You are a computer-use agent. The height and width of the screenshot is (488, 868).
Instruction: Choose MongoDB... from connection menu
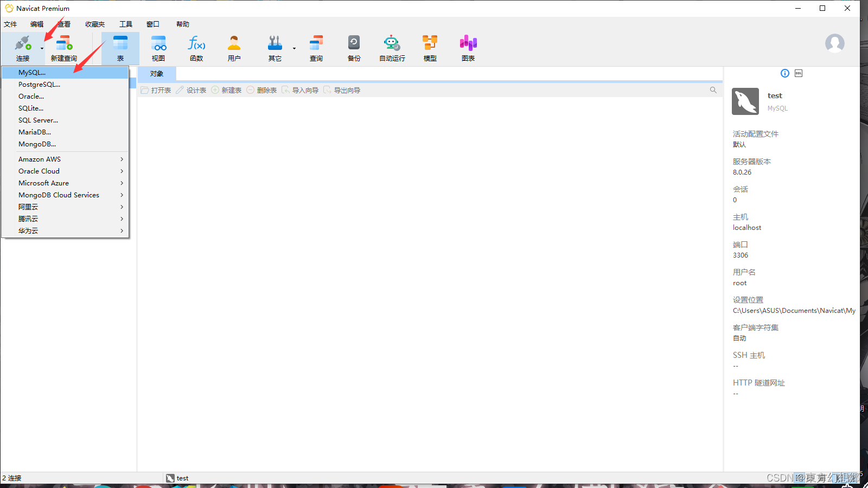coord(65,144)
